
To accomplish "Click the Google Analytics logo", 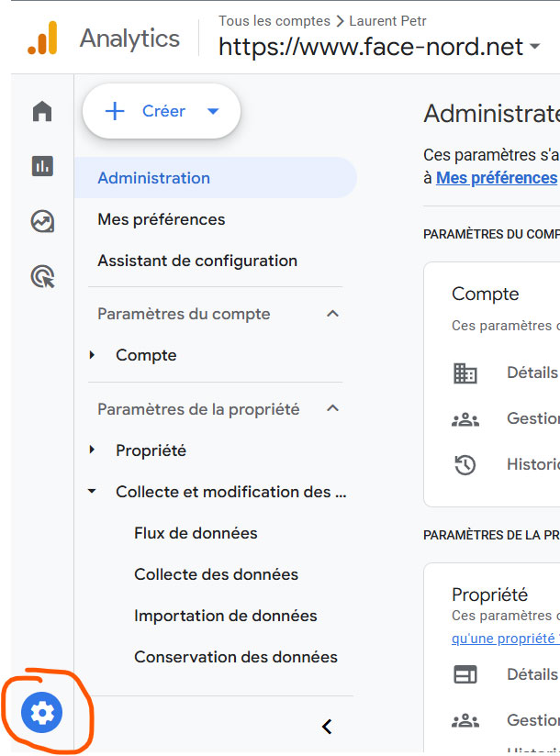I will pyautogui.click(x=42, y=39).
